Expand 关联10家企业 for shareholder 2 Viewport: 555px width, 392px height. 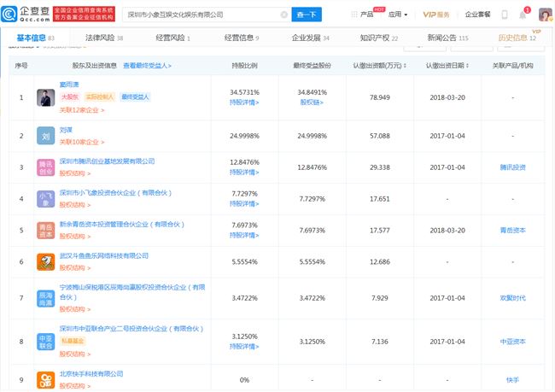click(x=82, y=142)
